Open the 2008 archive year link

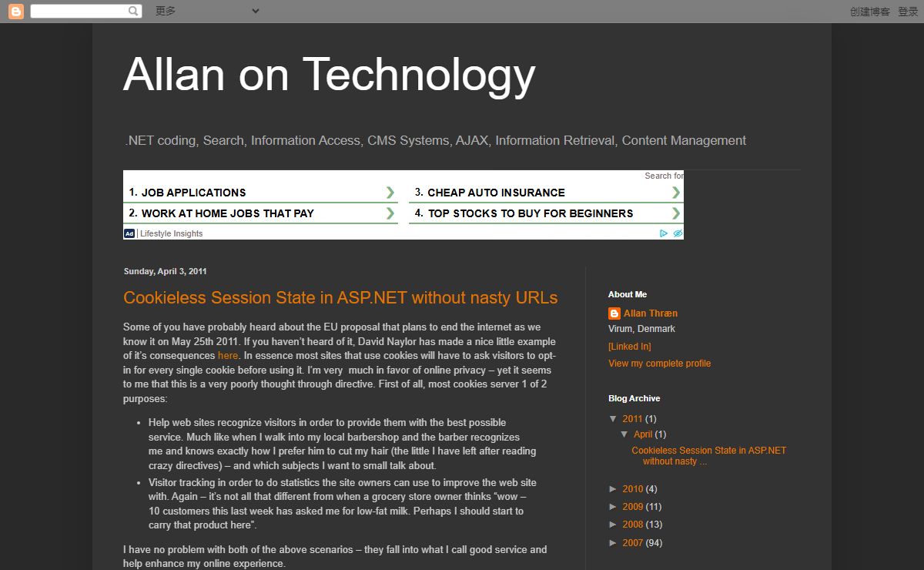pyautogui.click(x=632, y=525)
